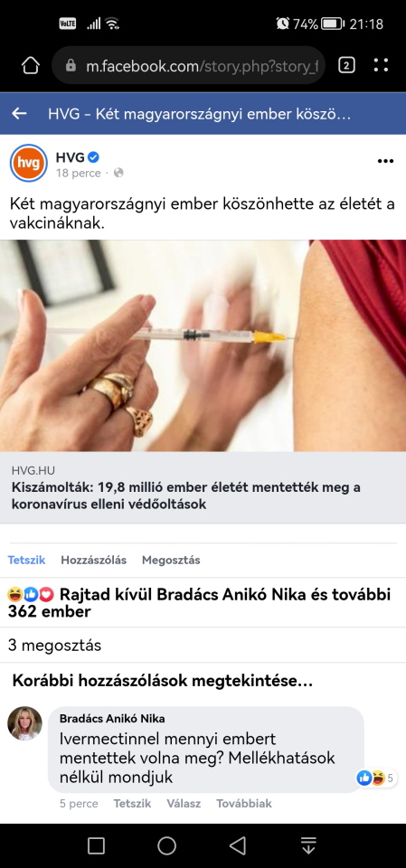Open the HVG.HU article about 19,8 millió ember
Screen dimensions: 406x868
pyautogui.click(x=203, y=487)
